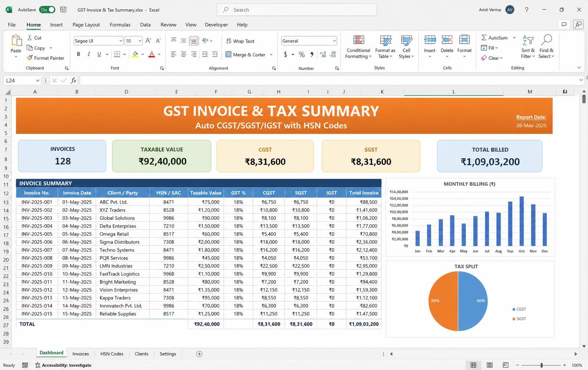Viewport: 588px width, 370px height.
Task: Click the Decrease Decimal icon
Action: pyautogui.click(x=333, y=54)
